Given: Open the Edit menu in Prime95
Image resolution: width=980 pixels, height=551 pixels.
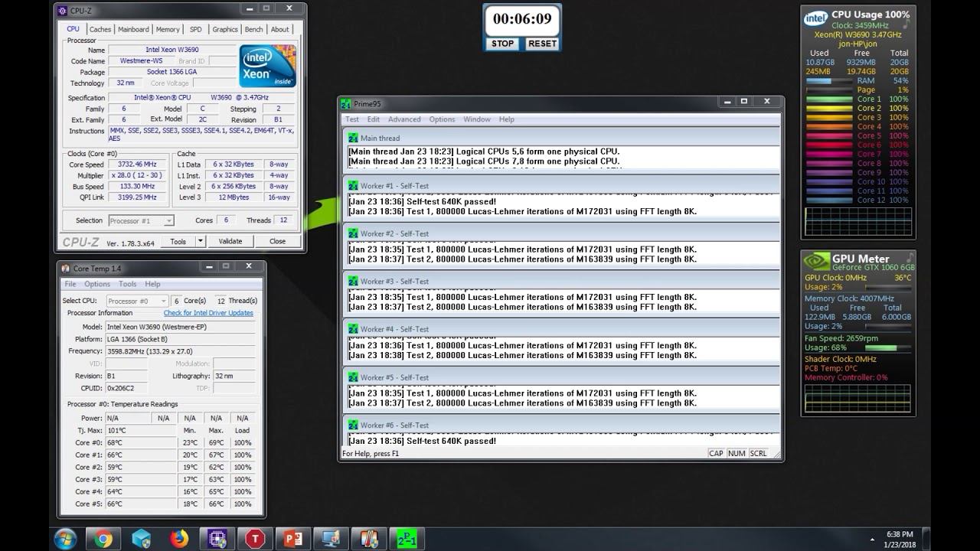Looking at the screenshot, I should click(374, 119).
